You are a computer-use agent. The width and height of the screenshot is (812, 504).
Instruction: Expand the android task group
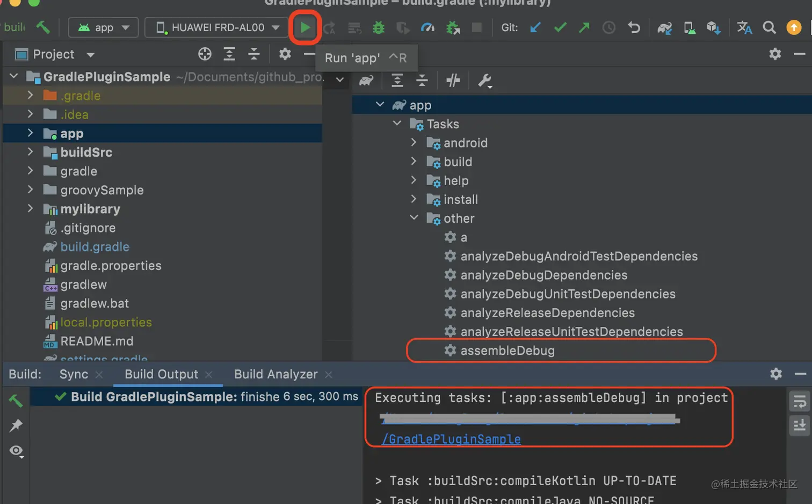(x=414, y=142)
